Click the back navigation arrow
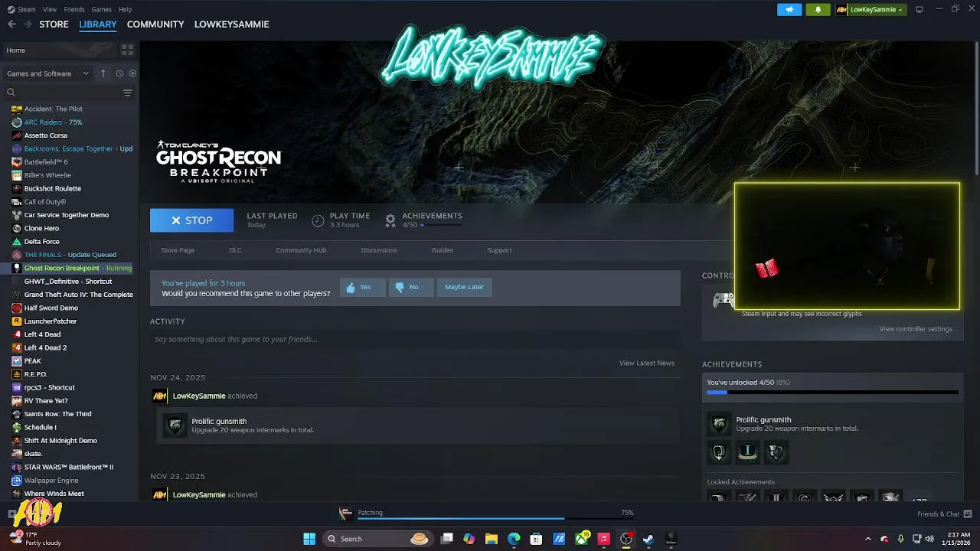This screenshot has height=551, width=980. pos(11,24)
